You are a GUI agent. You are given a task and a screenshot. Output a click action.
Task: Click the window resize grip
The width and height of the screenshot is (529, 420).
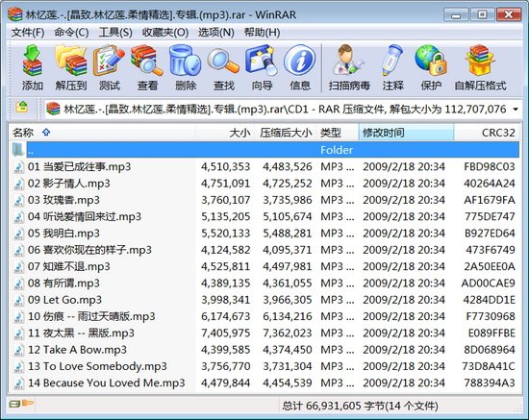point(519,408)
